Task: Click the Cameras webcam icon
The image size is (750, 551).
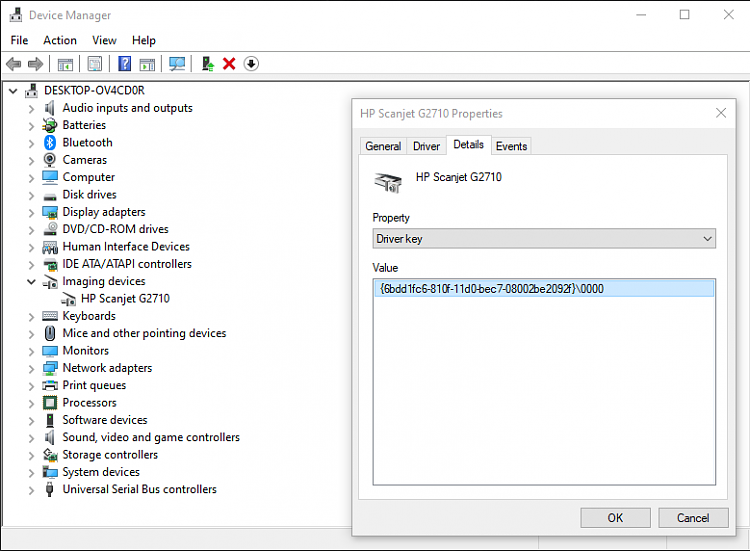Action: click(x=50, y=160)
